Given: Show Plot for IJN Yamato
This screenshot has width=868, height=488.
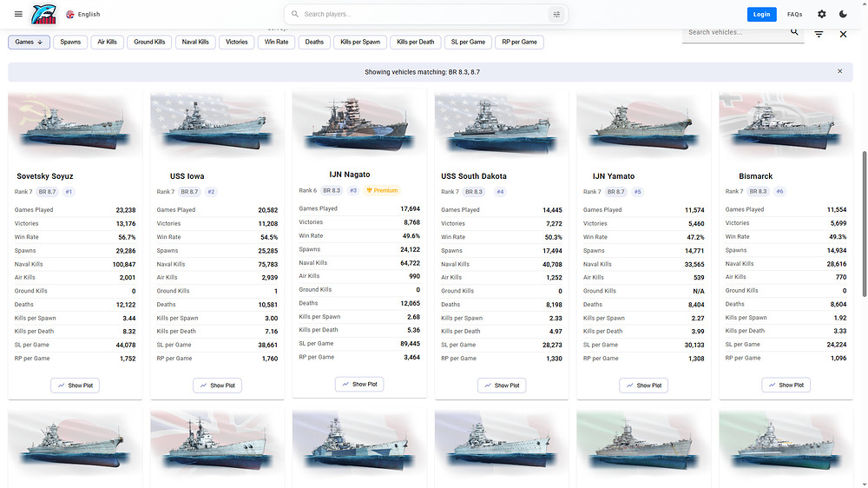Looking at the screenshot, I should pos(644,386).
